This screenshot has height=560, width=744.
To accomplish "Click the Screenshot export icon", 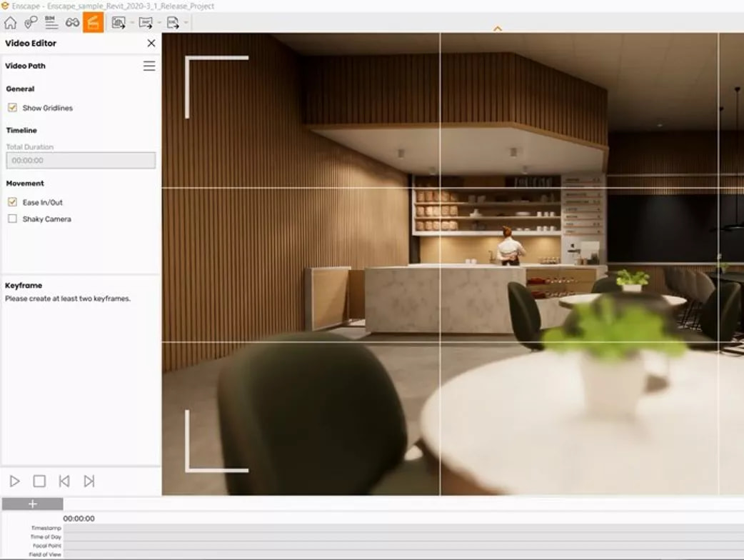I will 118,22.
